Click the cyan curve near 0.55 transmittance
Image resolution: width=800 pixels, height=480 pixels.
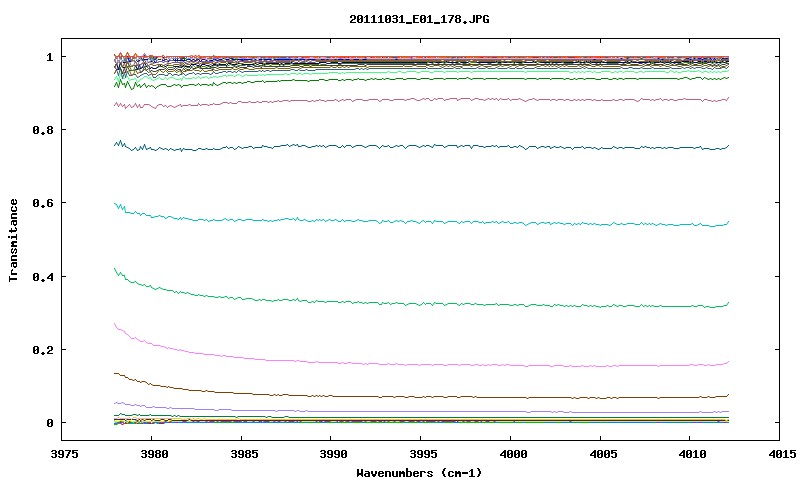click(421, 222)
